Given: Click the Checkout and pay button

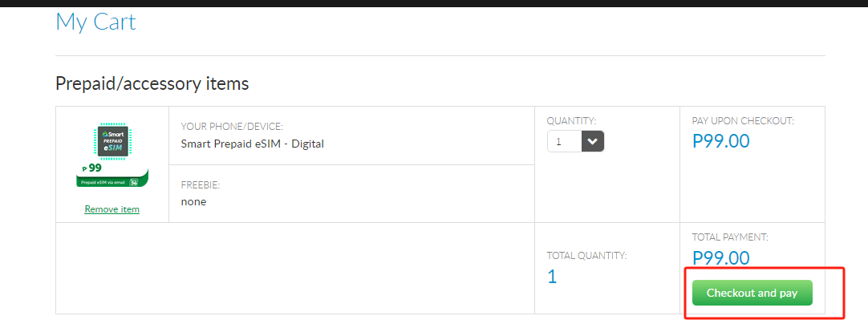Looking at the screenshot, I should [x=752, y=293].
